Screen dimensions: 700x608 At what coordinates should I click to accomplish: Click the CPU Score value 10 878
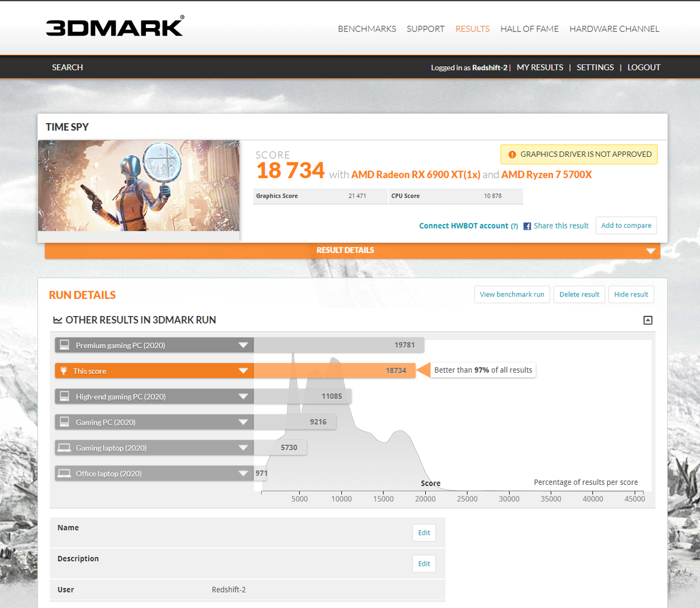tap(493, 196)
